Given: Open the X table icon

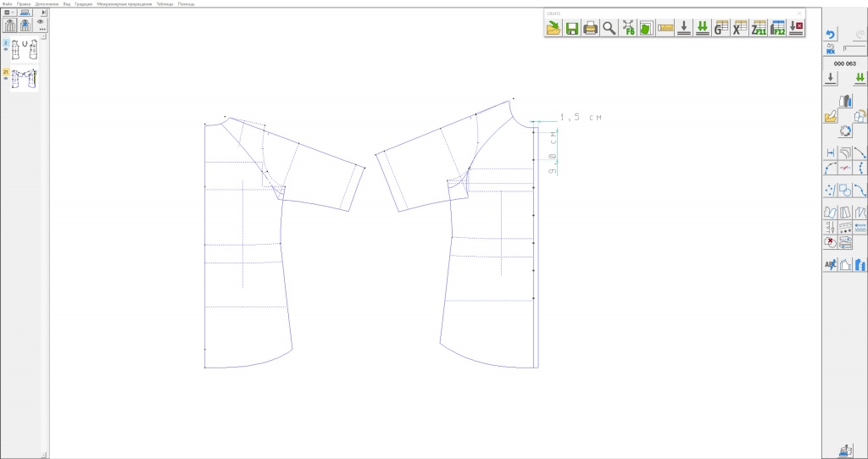Looking at the screenshot, I should pyautogui.click(x=740, y=28).
